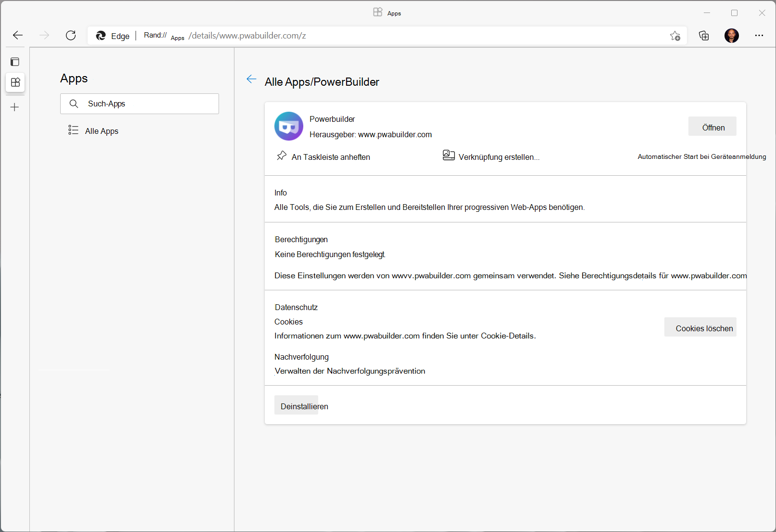Reload the page with refresh icon
776x532 pixels.
(x=71, y=35)
